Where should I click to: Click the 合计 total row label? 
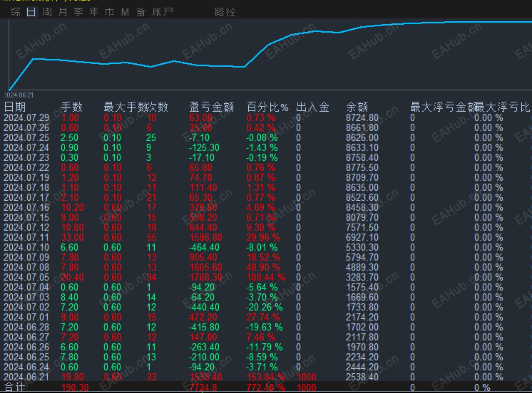click(14, 387)
